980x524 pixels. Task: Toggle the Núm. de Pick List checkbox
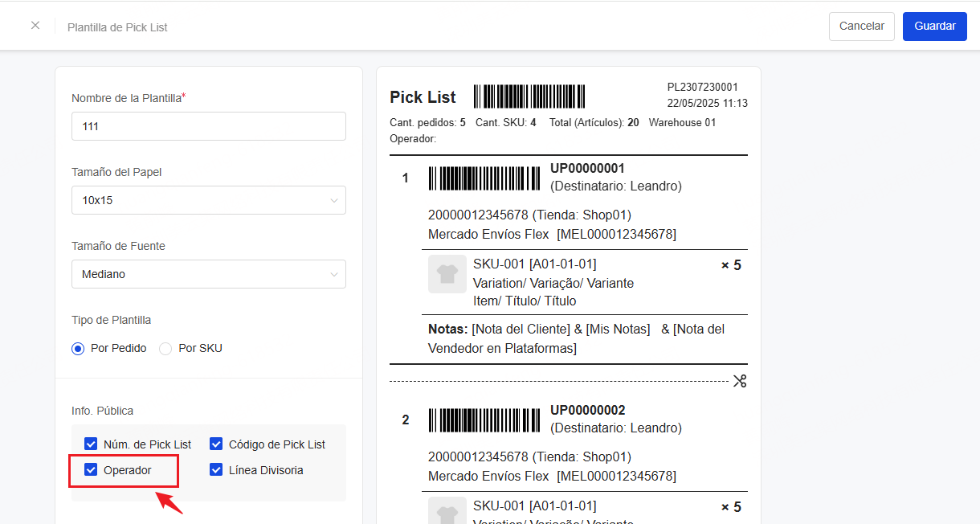[x=91, y=444]
